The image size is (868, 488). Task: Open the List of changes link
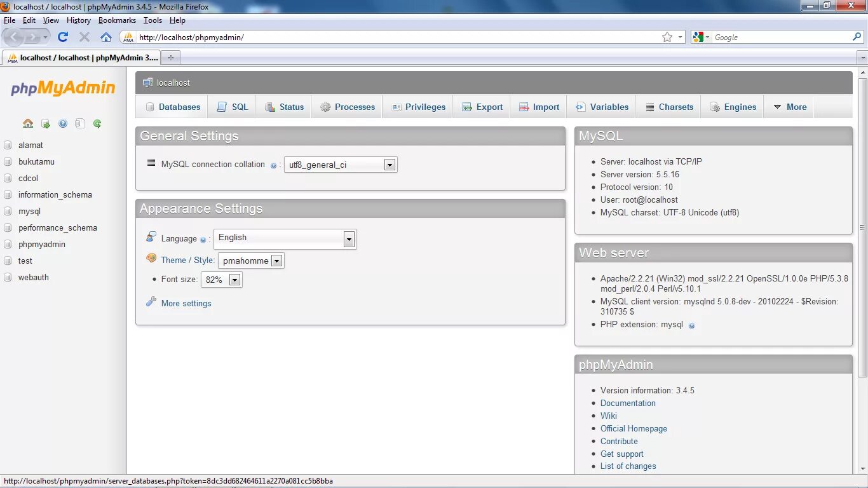coord(628,466)
